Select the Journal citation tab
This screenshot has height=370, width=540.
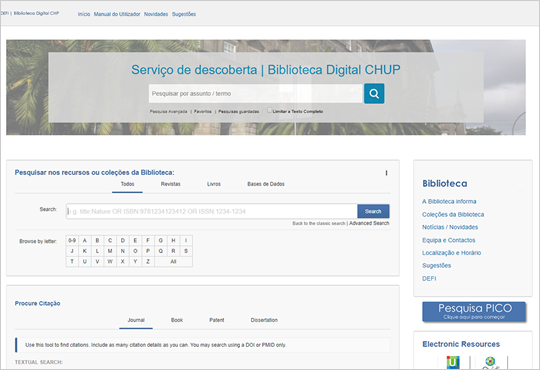point(136,320)
